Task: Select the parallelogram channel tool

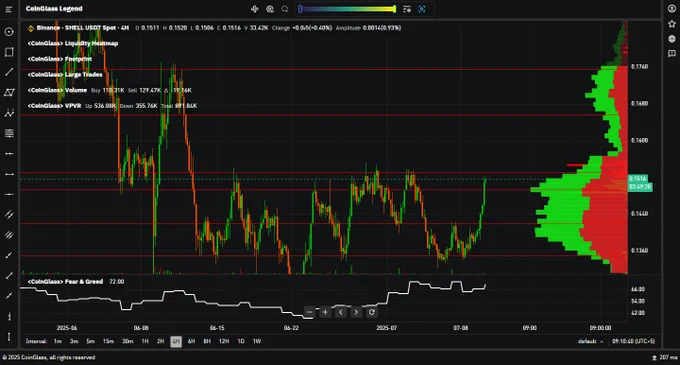Action: coord(9,92)
